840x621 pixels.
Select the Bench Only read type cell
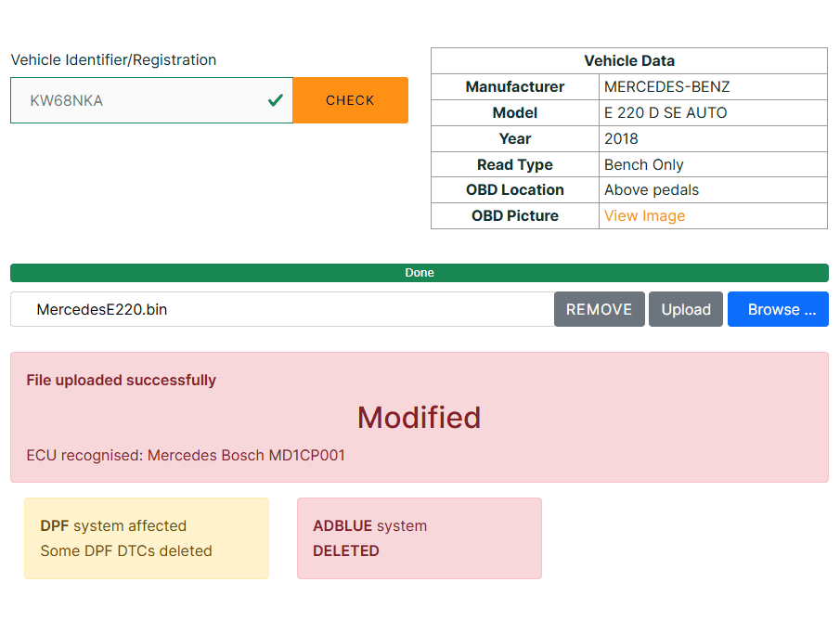pos(643,165)
